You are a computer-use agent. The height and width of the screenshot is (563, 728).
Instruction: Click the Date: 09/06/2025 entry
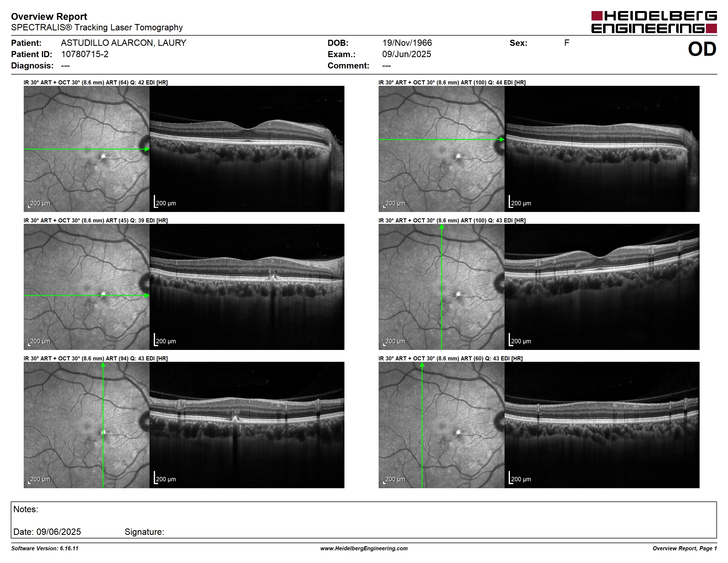pos(47,532)
